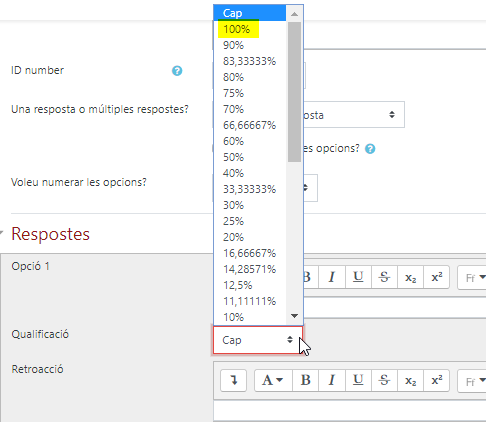Make text bold in Retroacció editor

[x=306, y=380]
